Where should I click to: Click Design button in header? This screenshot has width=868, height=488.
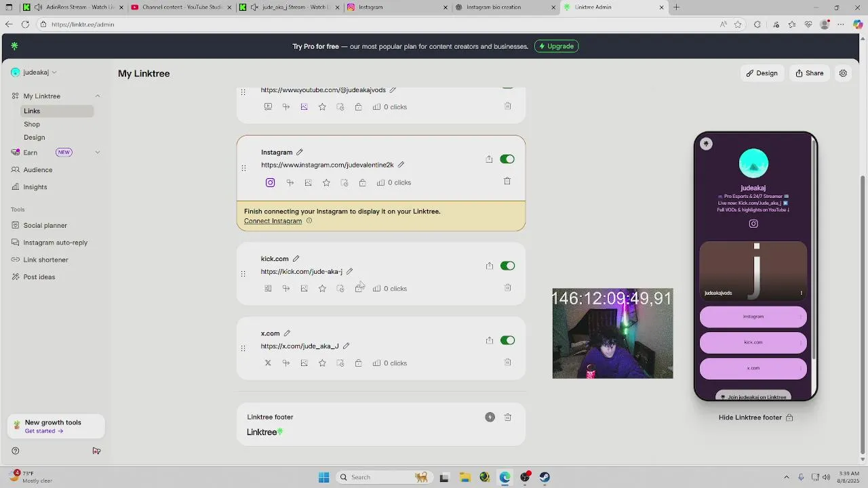pos(762,73)
